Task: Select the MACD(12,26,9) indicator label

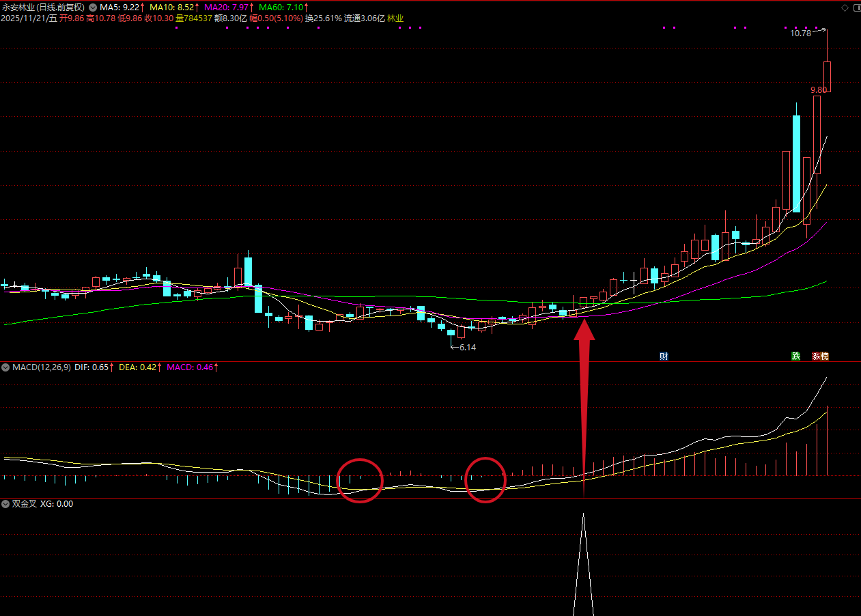Action: (x=40, y=367)
